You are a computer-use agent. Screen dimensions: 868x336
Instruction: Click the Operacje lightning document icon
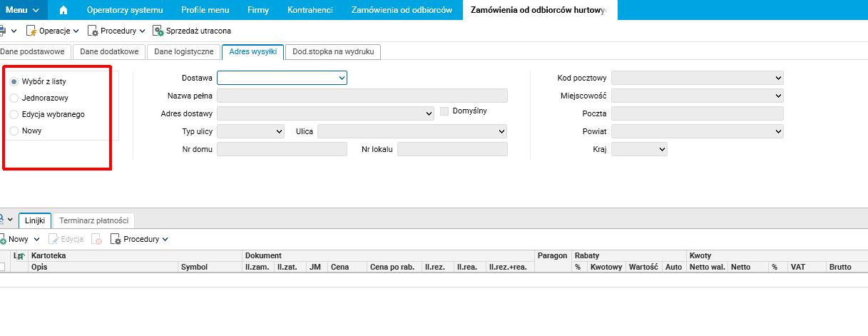click(x=31, y=31)
